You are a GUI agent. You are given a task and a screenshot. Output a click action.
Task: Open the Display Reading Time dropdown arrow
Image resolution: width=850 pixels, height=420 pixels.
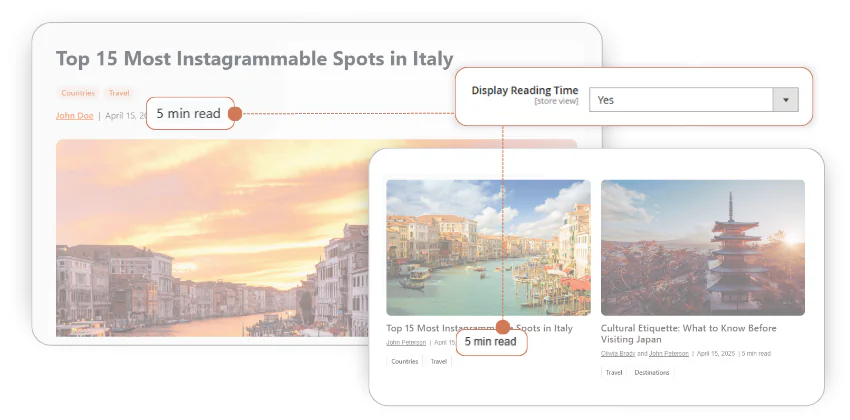tap(785, 100)
